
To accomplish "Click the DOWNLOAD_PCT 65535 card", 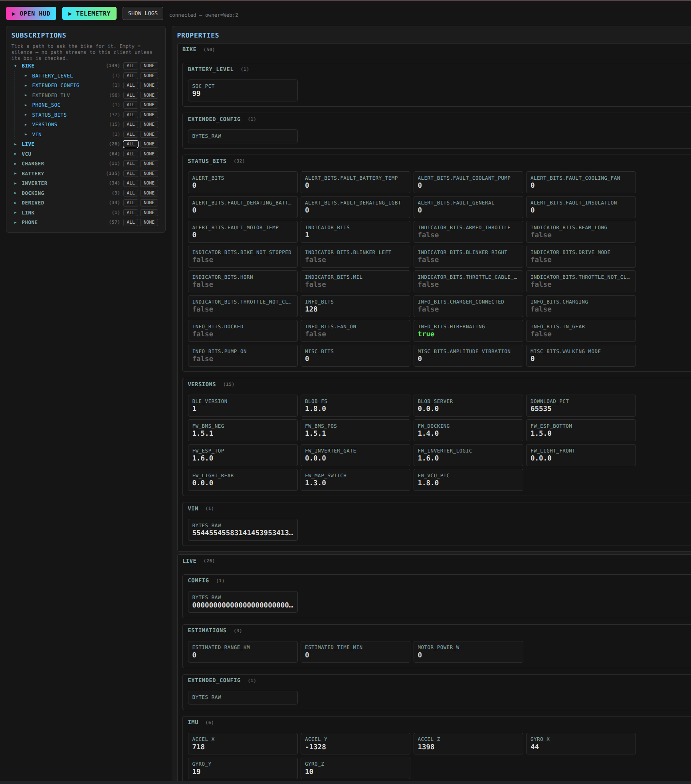I will pyautogui.click(x=581, y=405).
